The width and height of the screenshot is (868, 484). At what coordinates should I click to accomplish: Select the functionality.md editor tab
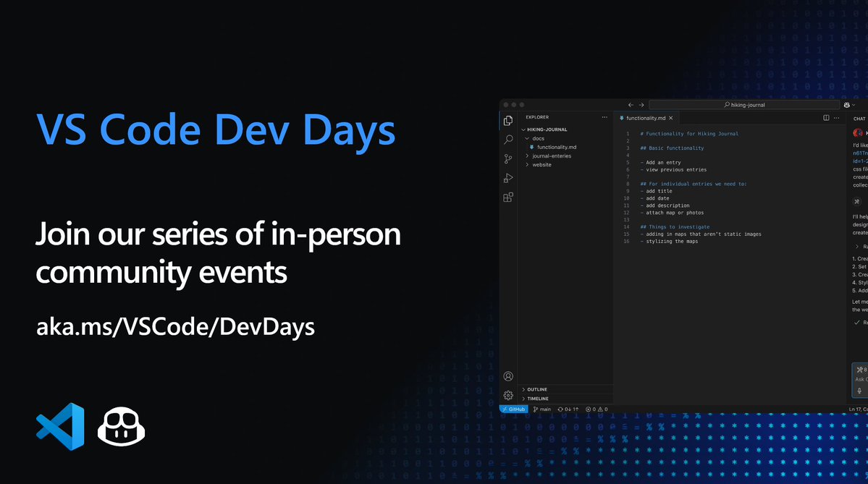[x=644, y=118]
